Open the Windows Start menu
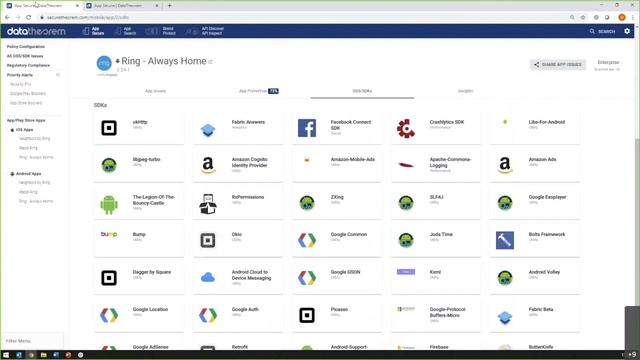This screenshot has height=360, width=640. click(6, 355)
